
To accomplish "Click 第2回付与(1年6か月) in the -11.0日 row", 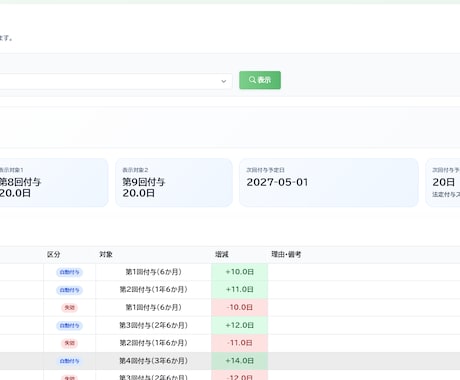I will coord(153,343).
